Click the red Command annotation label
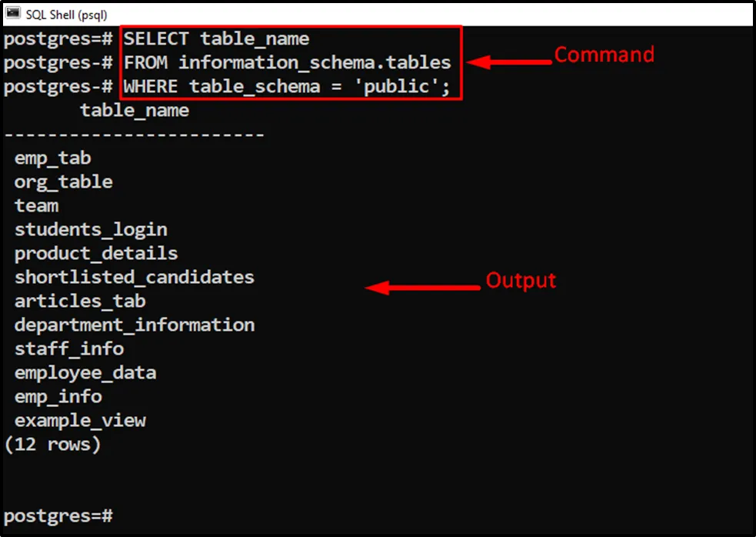The width and height of the screenshot is (756, 537). (x=604, y=55)
